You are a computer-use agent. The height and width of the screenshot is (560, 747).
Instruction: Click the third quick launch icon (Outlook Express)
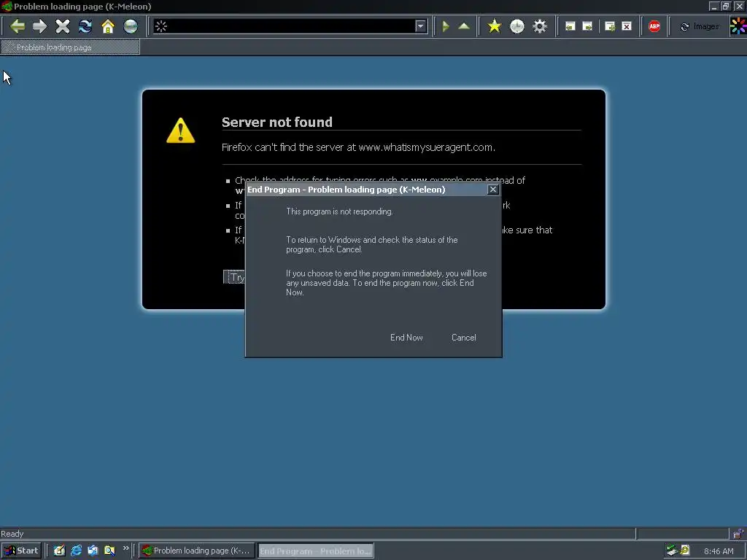point(93,551)
